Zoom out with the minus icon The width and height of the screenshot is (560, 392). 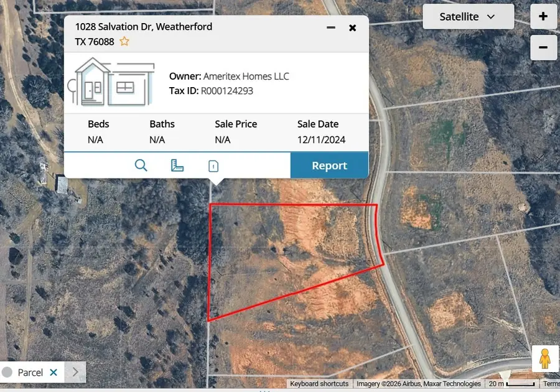click(543, 48)
